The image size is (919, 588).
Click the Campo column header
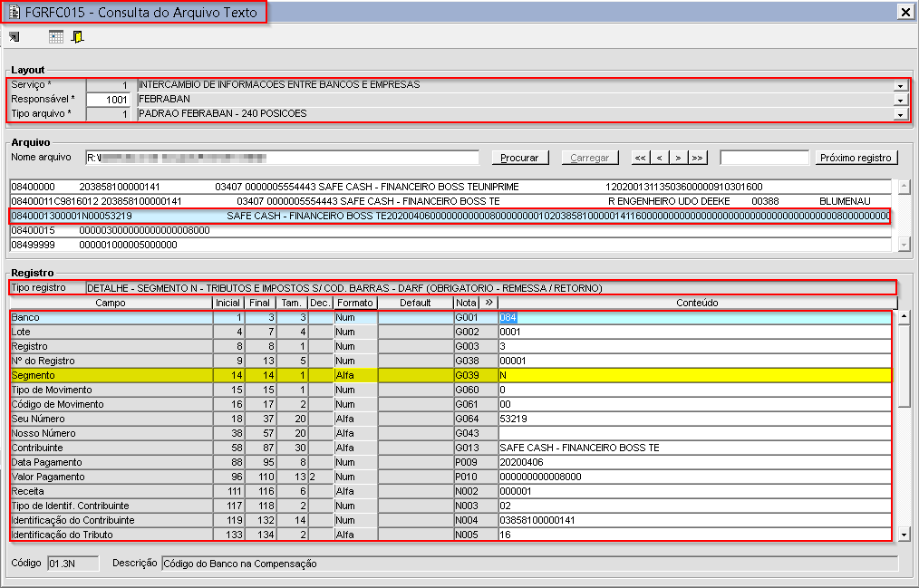tap(111, 303)
